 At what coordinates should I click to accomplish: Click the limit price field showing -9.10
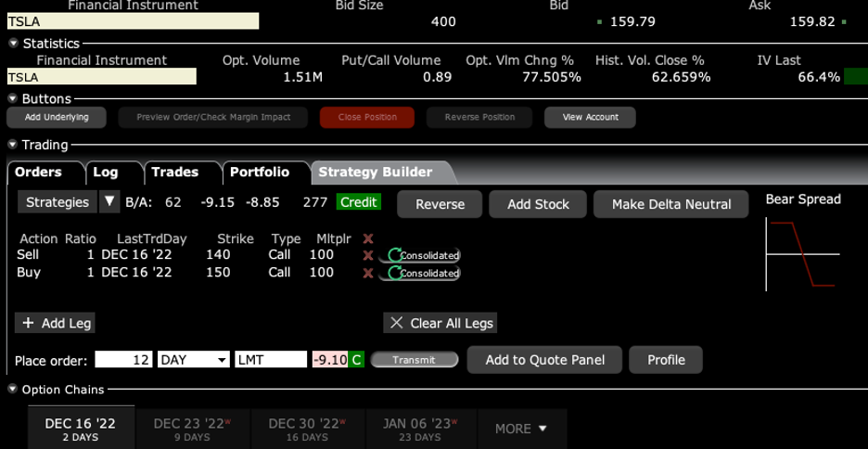(329, 360)
